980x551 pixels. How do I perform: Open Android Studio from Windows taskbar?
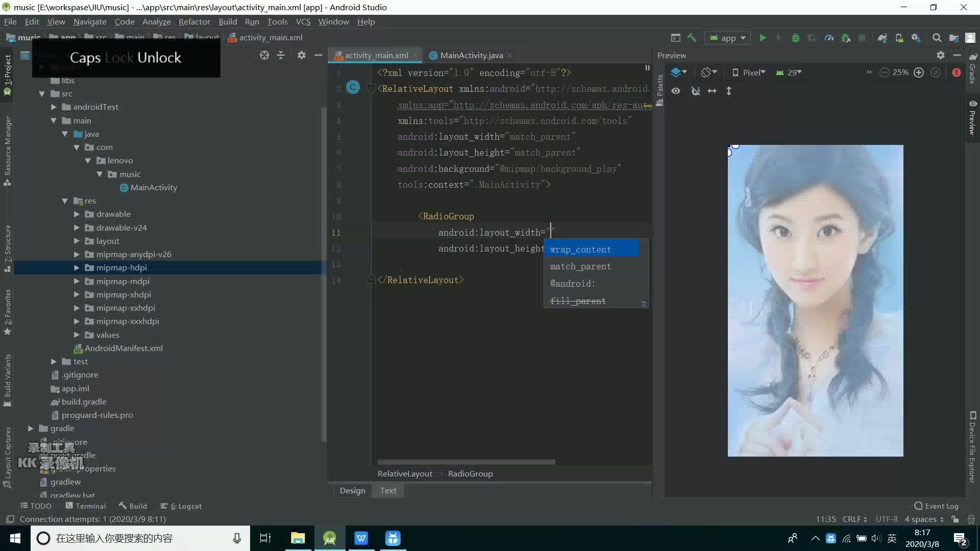330,538
